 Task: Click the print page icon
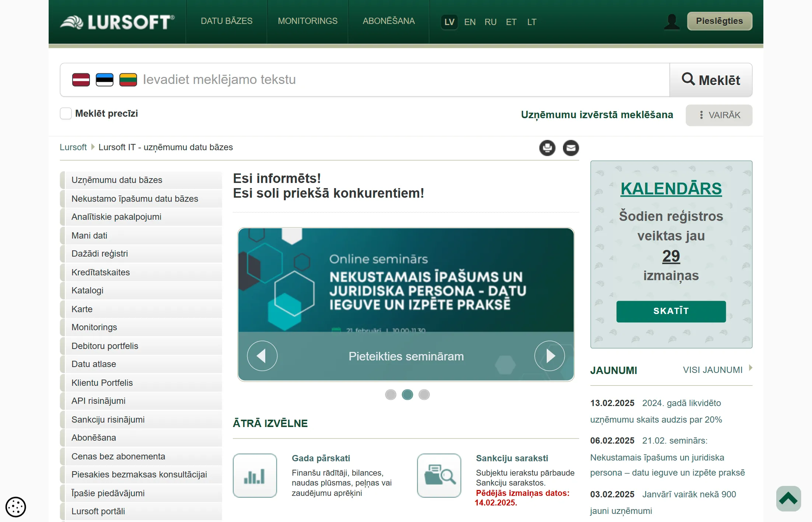pos(547,148)
